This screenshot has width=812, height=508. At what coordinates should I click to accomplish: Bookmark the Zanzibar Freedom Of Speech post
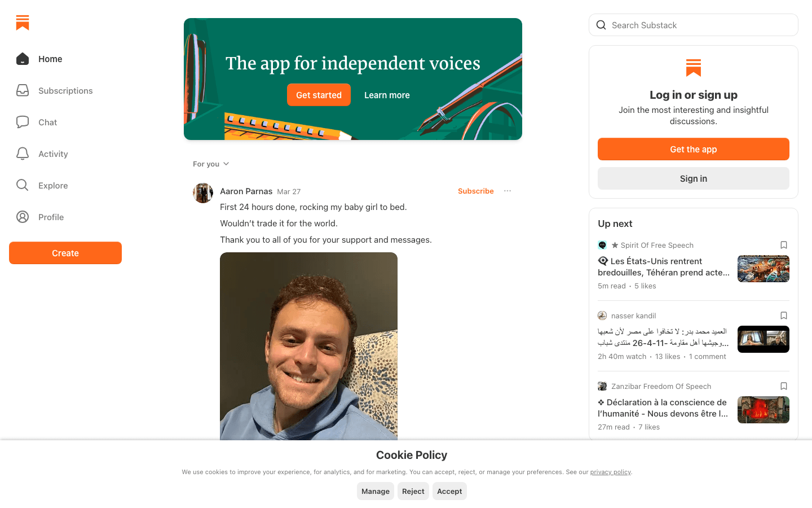click(783, 386)
